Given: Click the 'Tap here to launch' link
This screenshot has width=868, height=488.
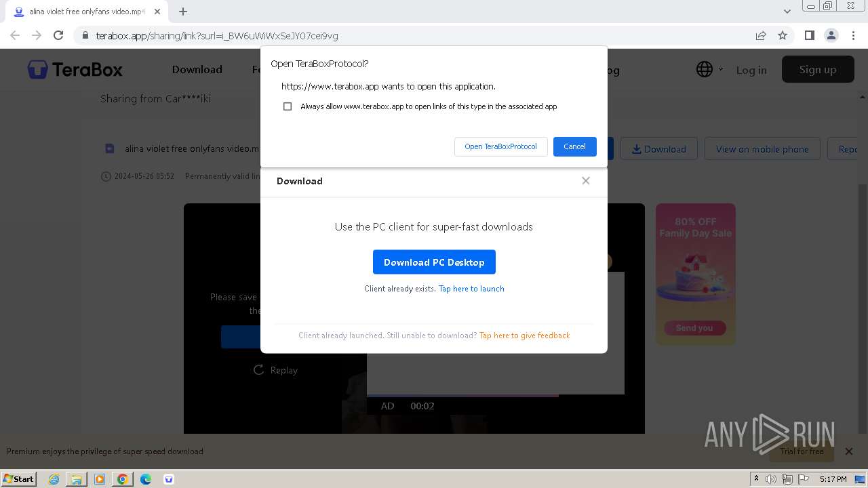Looking at the screenshot, I should 471,288.
